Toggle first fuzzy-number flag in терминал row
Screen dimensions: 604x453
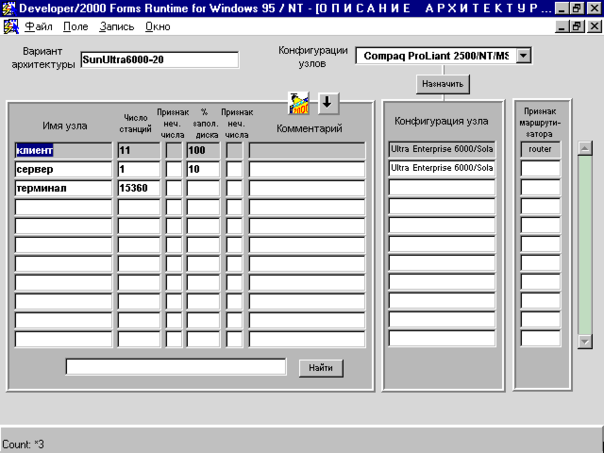[174, 188]
